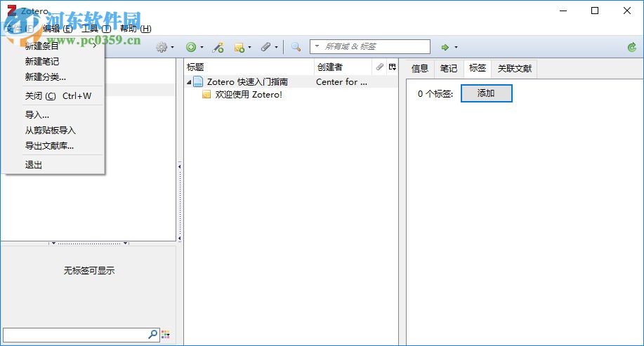The image size is (644, 346).
Task: Click the Sync with Zotero server icon
Action: click(x=631, y=47)
